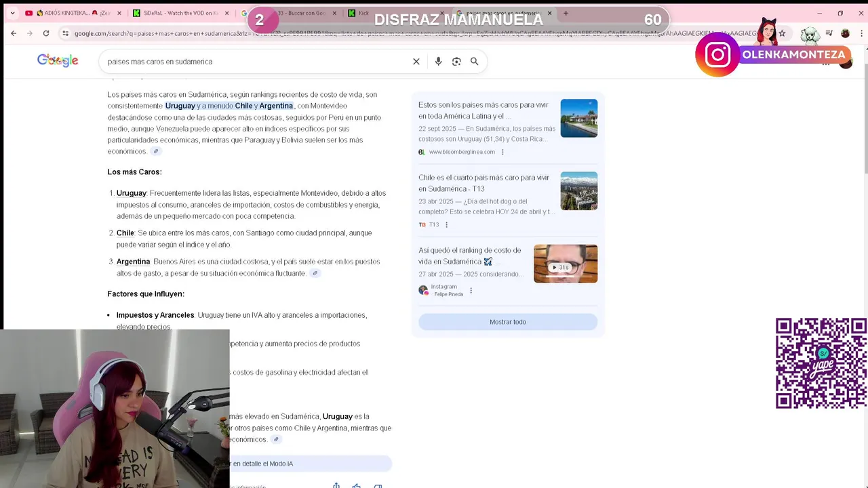Open source link icon after Argentina entry
The width and height of the screenshot is (868, 488).
pos(315,273)
